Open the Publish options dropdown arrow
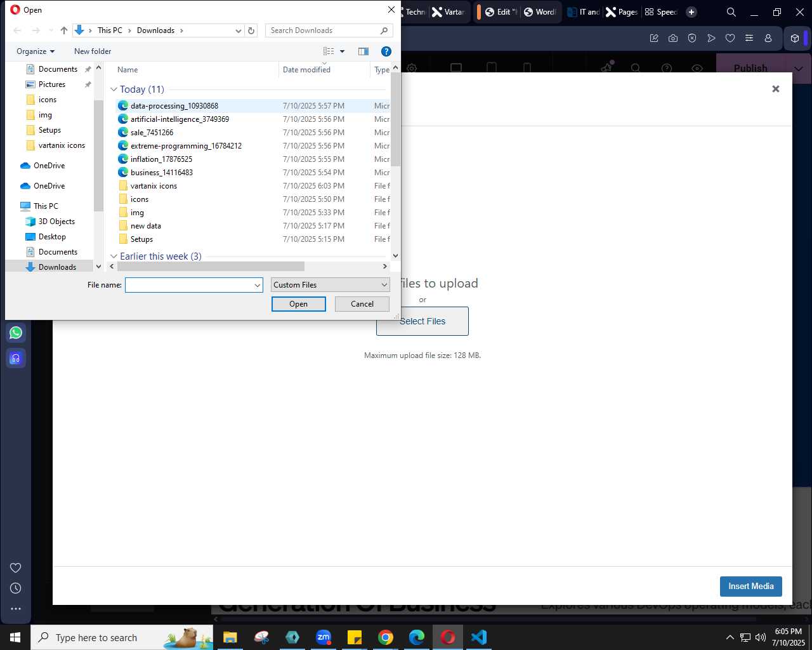 pos(799,69)
